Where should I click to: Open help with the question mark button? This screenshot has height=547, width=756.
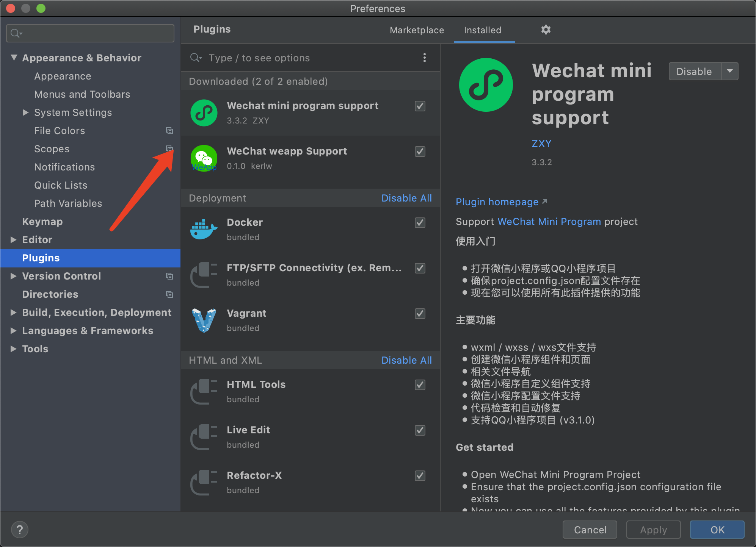pos(20,530)
